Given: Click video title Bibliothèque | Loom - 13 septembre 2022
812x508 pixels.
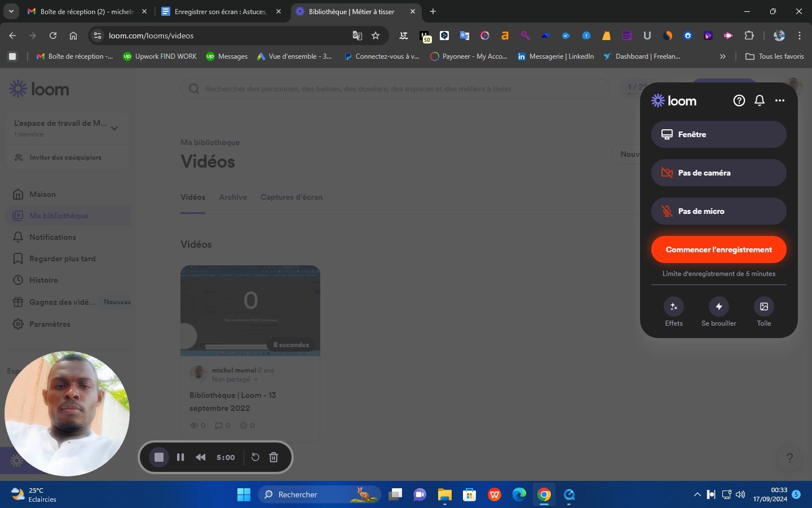Looking at the screenshot, I should [233, 401].
